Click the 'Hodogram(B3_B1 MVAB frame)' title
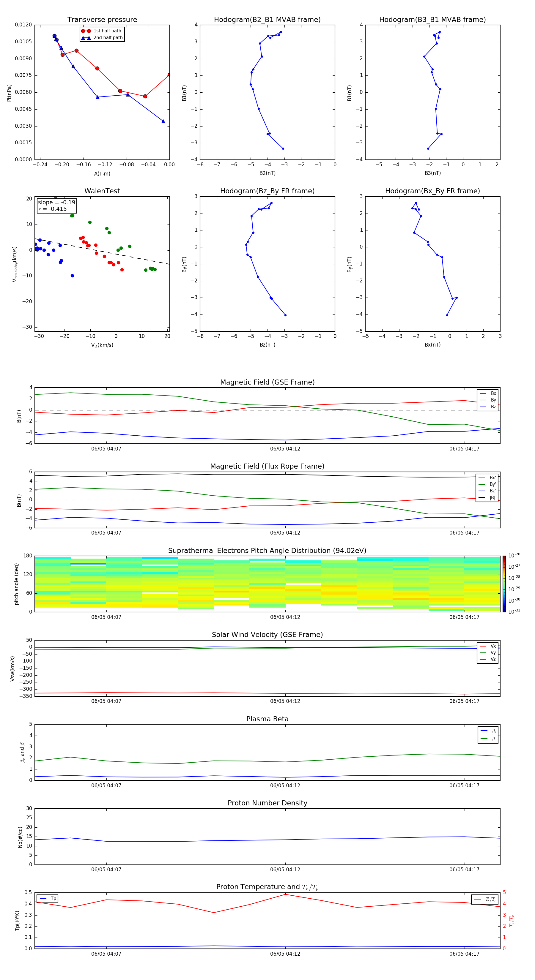 pos(432,20)
